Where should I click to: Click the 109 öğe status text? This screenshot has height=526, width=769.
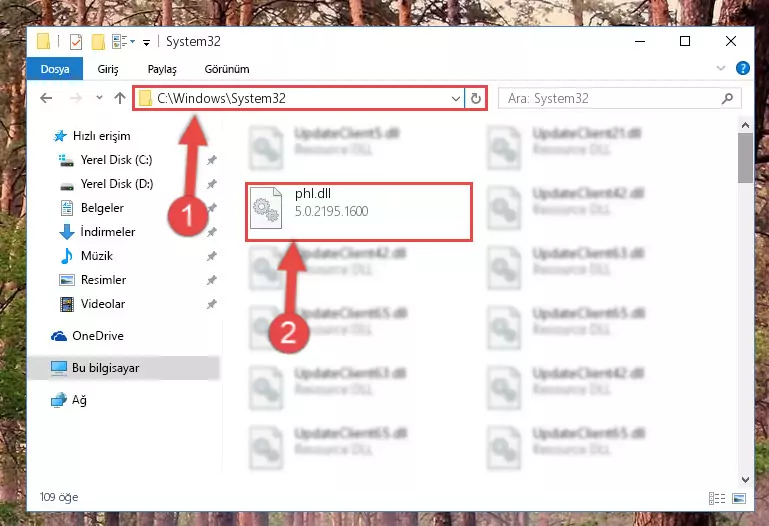pos(59,497)
